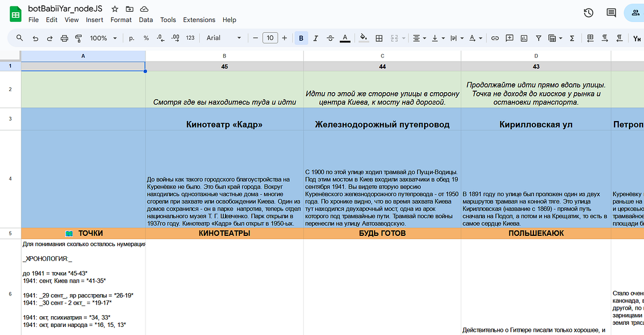Increase font size with plus button
The image size is (644, 335).
(284, 38)
